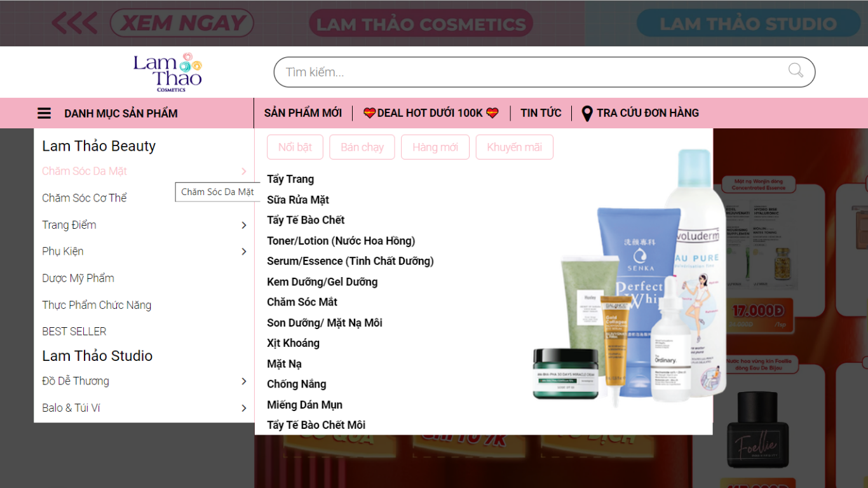Expand the Trang Điểm chevron
Image resolution: width=868 pixels, height=488 pixels.
pos(244,225)
